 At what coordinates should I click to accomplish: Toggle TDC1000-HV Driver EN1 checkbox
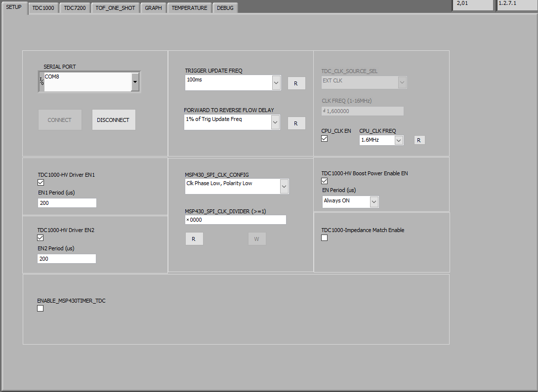(41, 183)
